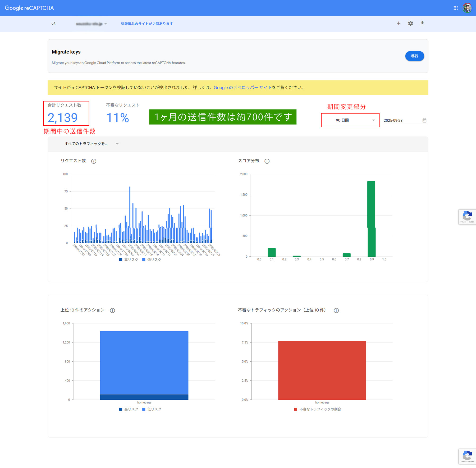Click info icon beside リクエスト数
The height and width of the screenshot is (468, 476).
click(x=94, y=161)
